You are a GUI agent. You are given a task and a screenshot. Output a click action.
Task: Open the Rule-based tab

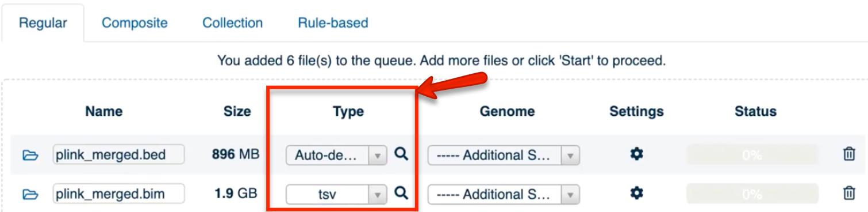[x=333, y=23]
